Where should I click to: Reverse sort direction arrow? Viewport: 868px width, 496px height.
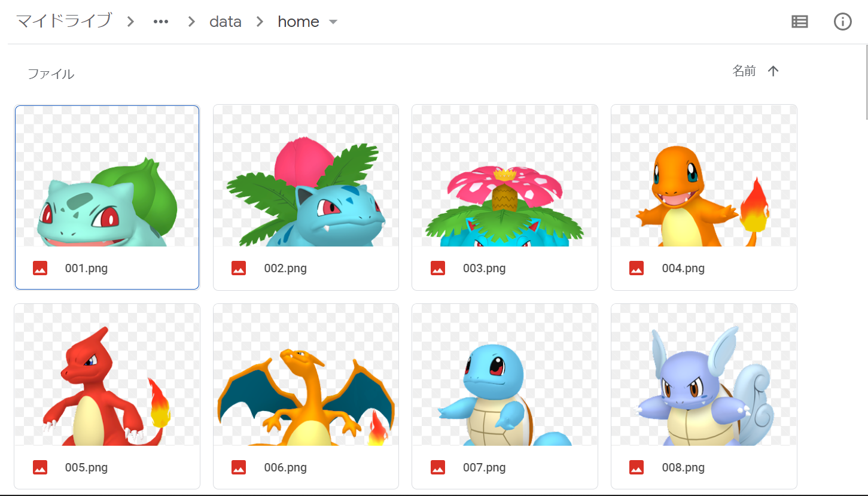[x=773, y=72]
